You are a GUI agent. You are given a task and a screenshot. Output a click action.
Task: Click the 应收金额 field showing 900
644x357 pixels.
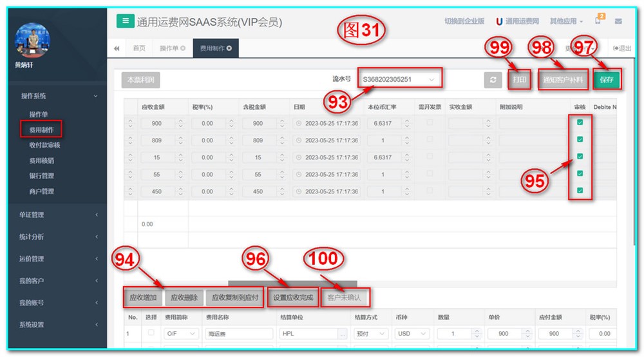coord(157,123)
